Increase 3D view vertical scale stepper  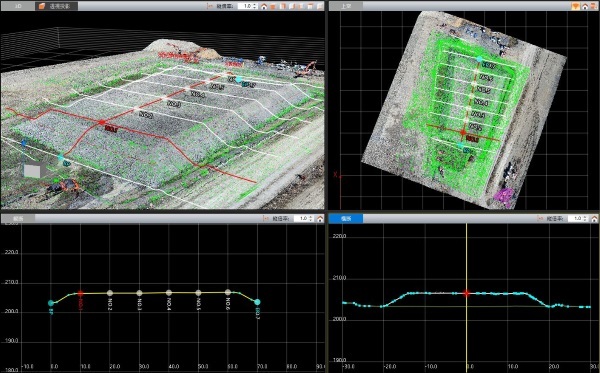click(x=255, y=5)
